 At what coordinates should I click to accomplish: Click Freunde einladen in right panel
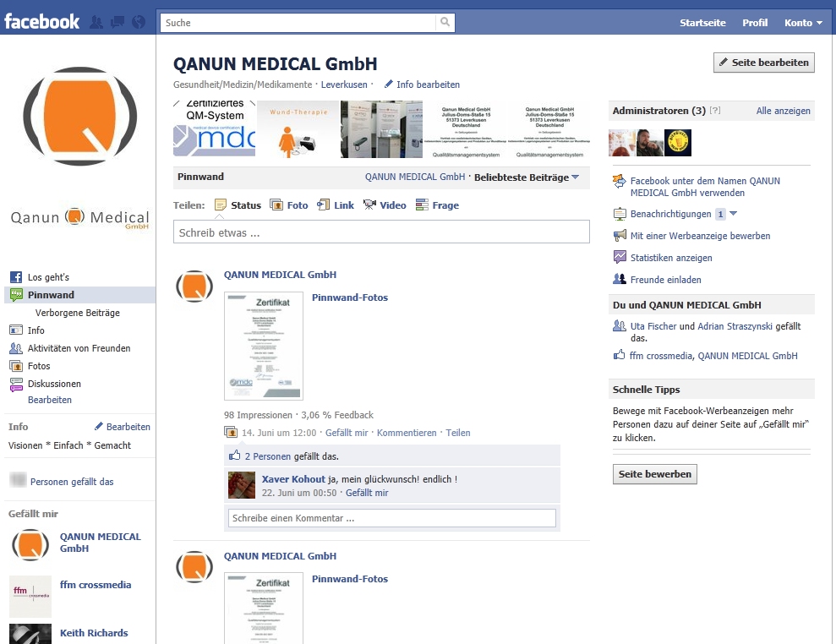click(665, 280)
